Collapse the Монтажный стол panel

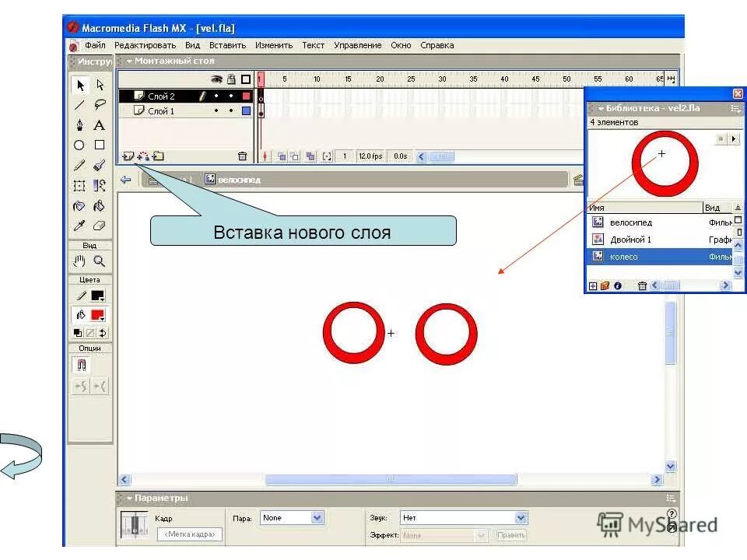(128, 61)
